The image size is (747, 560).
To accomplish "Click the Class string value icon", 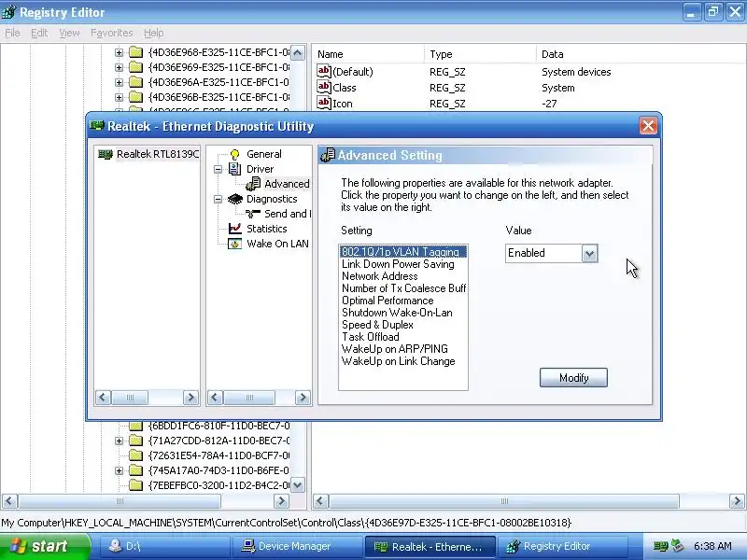I will (x=324, y=87).
